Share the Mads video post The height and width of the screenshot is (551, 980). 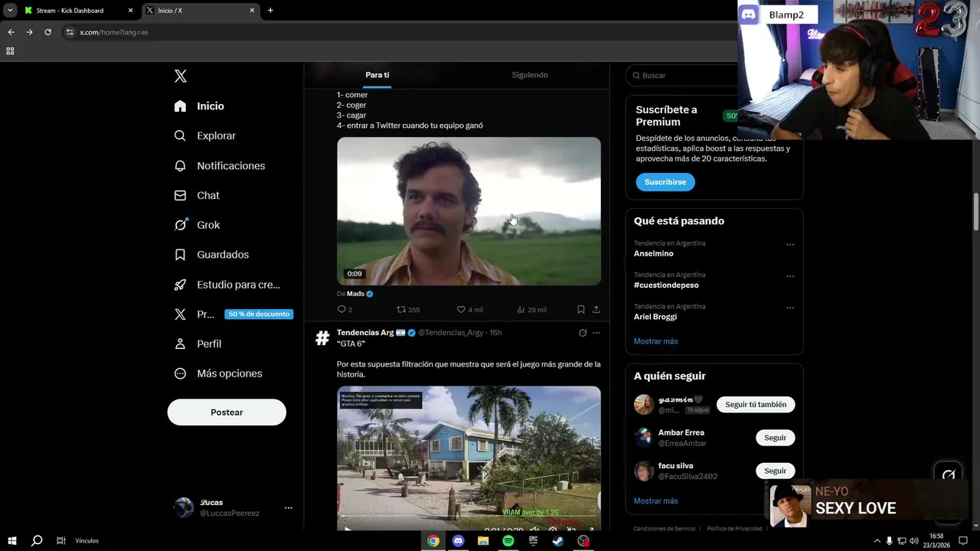pyautogui.click(x=596, y=309)
